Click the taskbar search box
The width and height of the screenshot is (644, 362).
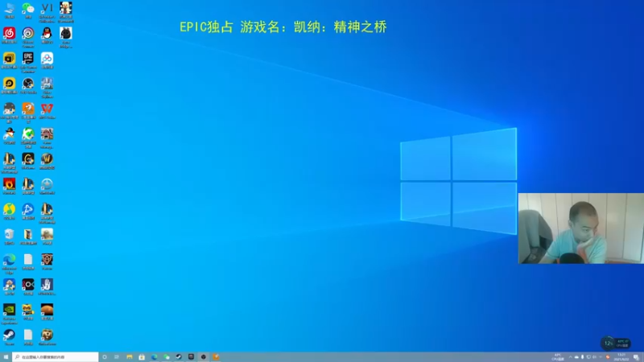[56, 357]
